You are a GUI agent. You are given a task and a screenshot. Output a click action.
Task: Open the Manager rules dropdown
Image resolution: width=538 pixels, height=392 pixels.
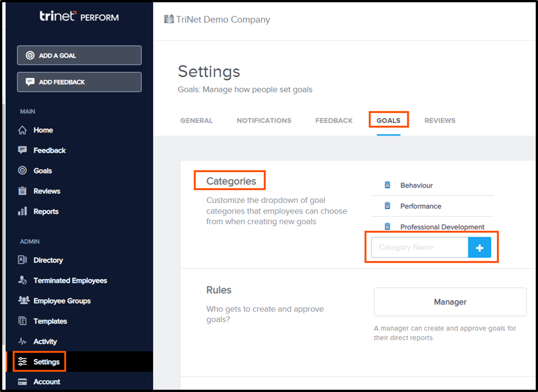pos(450,302)
